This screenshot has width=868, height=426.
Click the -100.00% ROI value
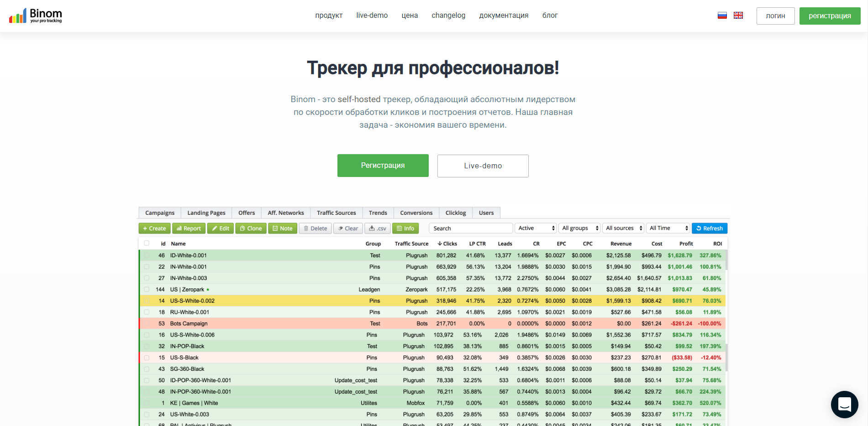click(x=710, y=324)
